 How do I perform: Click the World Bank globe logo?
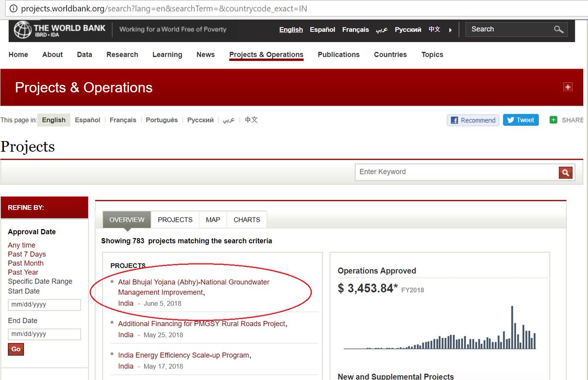click(x=23, y=30)
